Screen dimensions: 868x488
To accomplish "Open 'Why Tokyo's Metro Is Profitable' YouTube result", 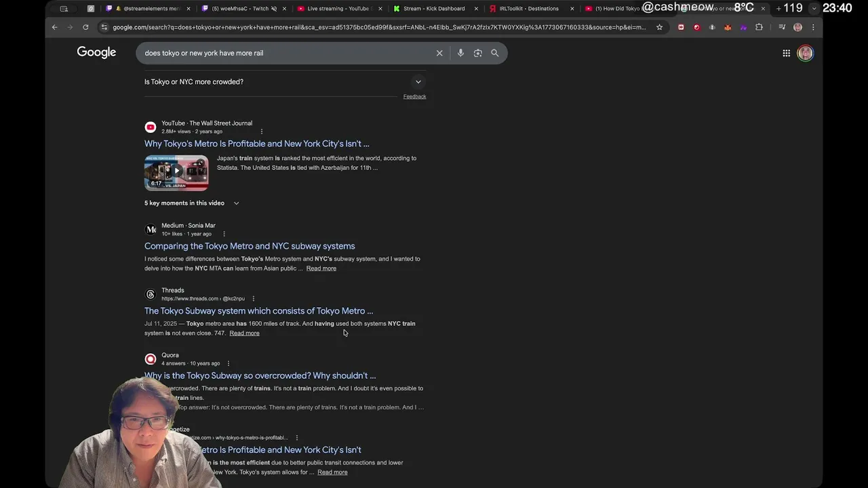I will point(257,144).
